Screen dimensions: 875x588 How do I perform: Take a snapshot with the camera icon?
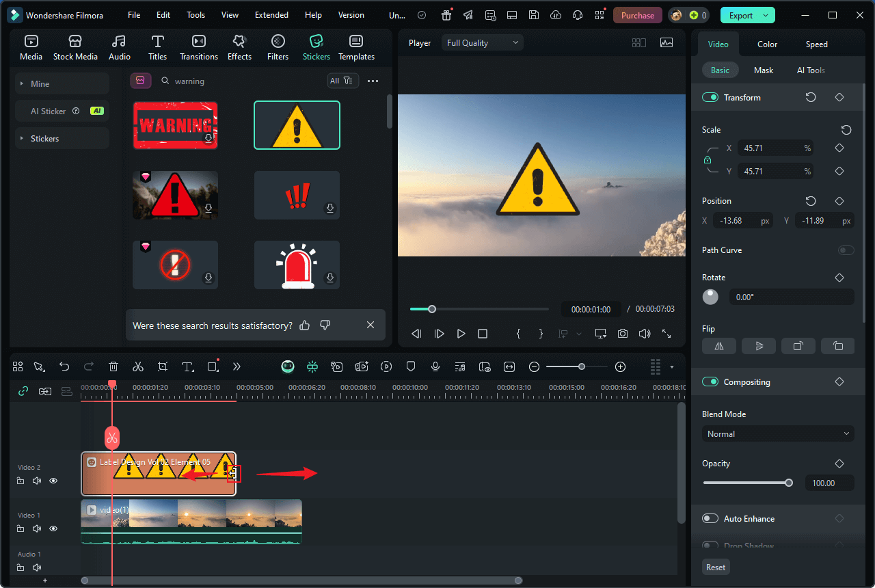pos(622,334)
